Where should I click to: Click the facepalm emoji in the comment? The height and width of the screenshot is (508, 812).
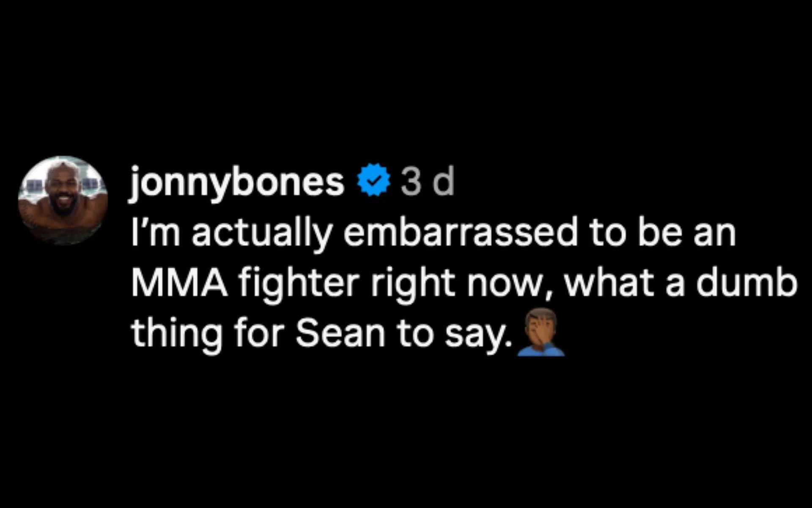click(541, 333)
